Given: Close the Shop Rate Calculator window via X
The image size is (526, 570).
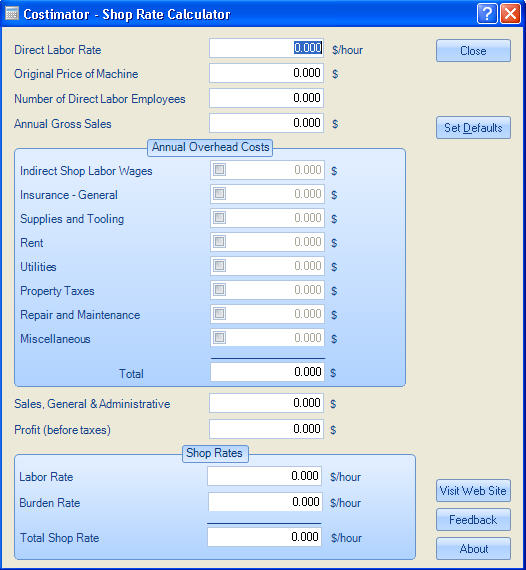Looking at the screenshot, I should tap(510, 14).
